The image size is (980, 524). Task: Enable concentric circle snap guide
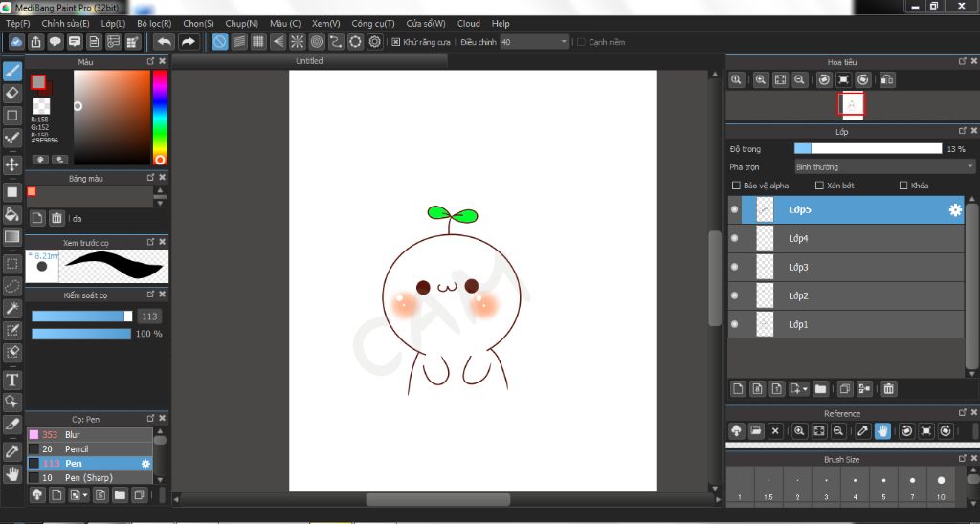coord(317,42)
